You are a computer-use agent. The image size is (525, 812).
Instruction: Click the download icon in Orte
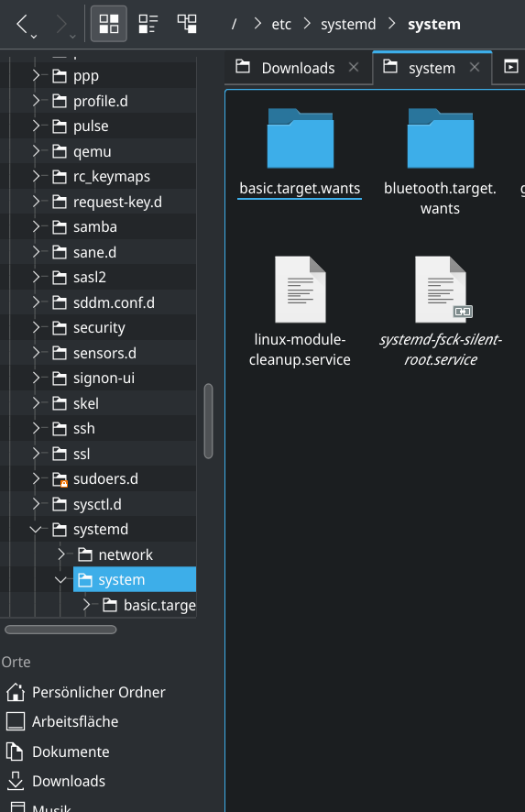point(16,781)
